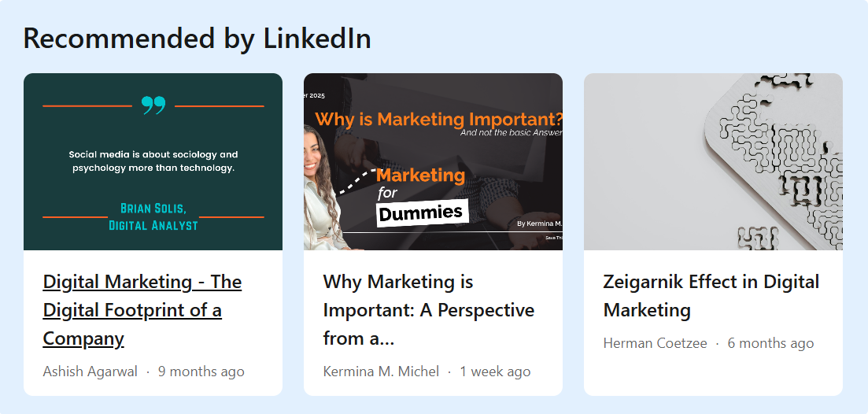Select author name Ashish Agarwal

tap(90, 371)
